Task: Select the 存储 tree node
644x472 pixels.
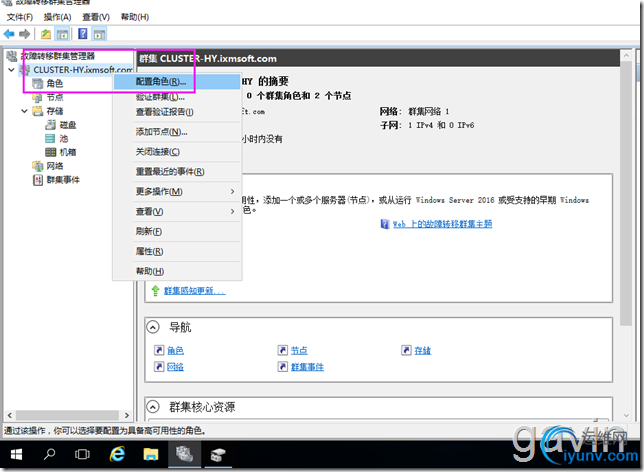Action: (x=55, y=111)
